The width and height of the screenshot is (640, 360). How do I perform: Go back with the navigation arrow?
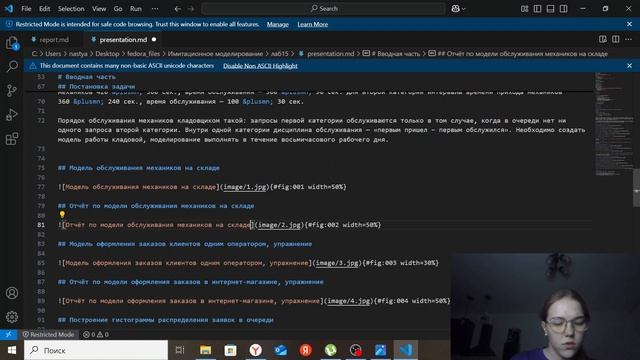[x=178, y=9]
